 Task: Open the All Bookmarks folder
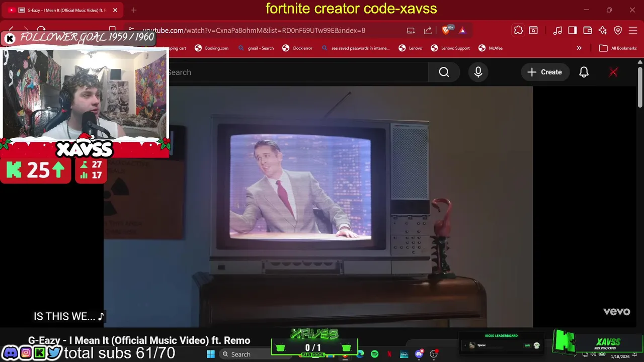tap(618, 48)
